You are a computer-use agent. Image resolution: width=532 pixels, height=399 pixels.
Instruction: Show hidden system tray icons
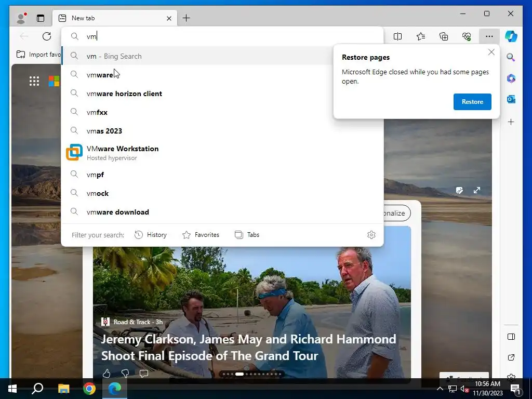coord(440,389)
